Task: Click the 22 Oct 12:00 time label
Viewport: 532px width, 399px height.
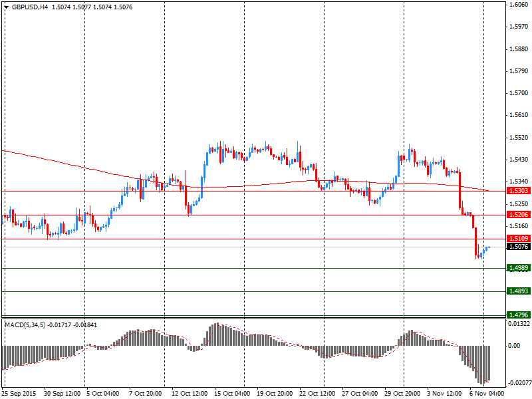Action: (x=317, y=394)
